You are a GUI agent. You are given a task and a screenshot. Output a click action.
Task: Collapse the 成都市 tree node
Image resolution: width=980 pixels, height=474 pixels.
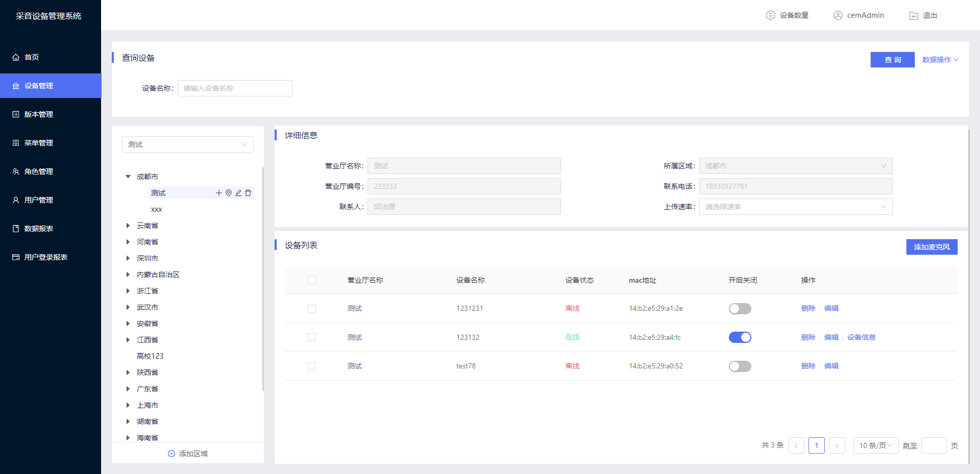[x=128, y=177]
